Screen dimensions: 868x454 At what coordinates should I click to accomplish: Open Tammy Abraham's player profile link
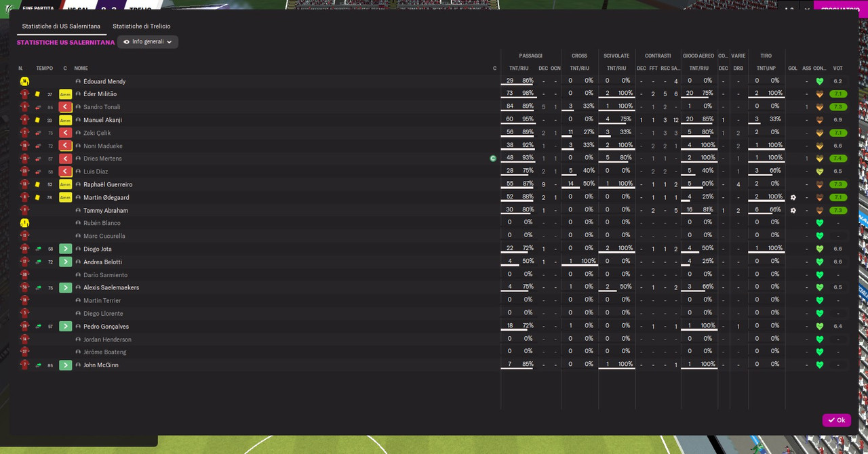pos(106,210)
